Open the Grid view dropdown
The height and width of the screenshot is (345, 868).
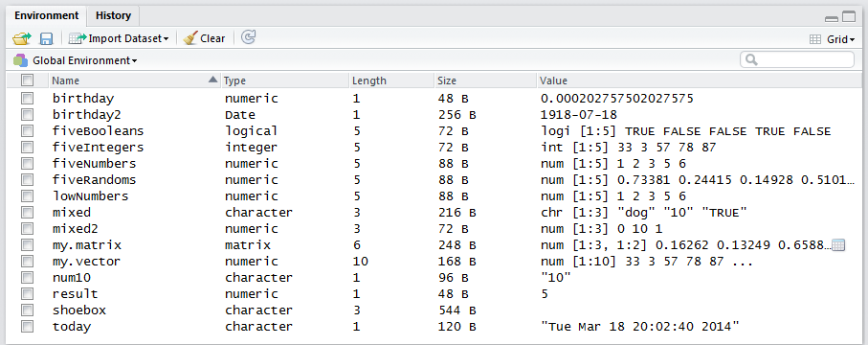click(x=832, y=39)
